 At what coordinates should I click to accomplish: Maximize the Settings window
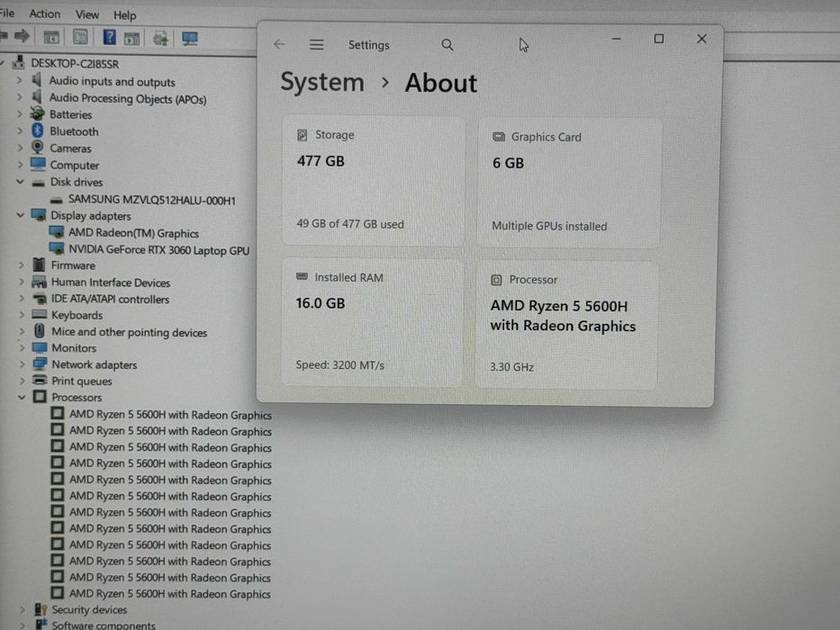tap(659, 39)
